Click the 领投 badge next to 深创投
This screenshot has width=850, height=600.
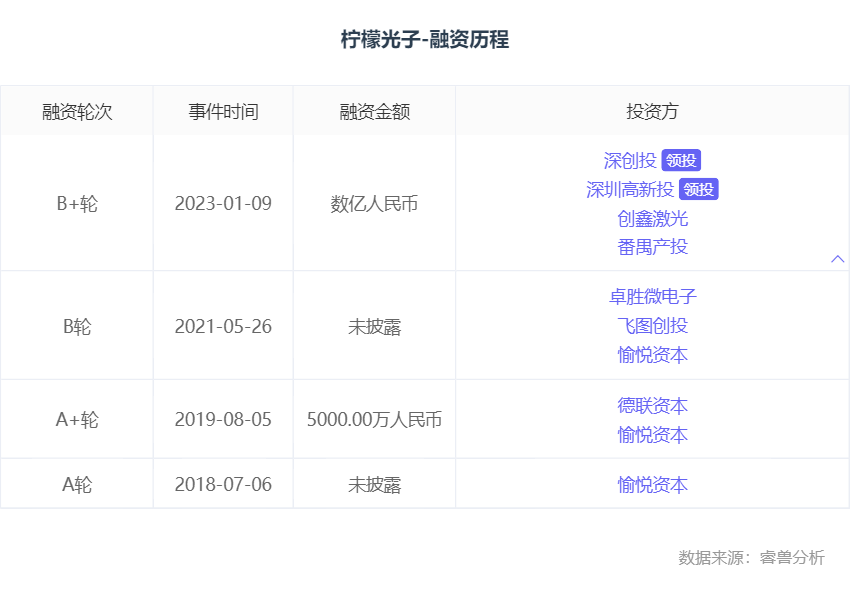(x=681, y=160)
